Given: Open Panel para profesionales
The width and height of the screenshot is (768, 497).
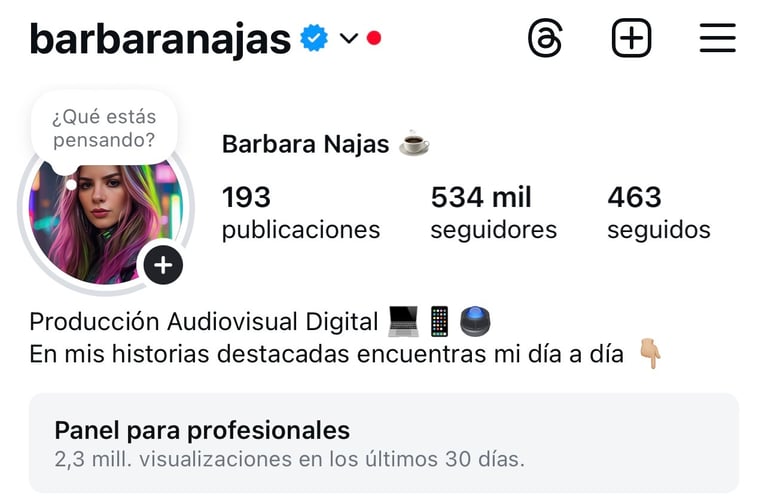Looking at the screenshot, I should pyautogui.click(x=384, y=443).
